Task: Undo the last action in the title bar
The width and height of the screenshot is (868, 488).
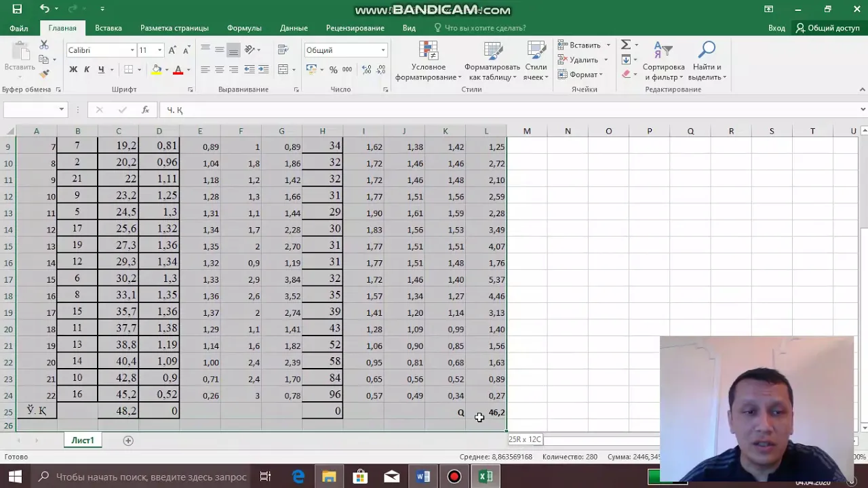Action: (x=45, y=9)
